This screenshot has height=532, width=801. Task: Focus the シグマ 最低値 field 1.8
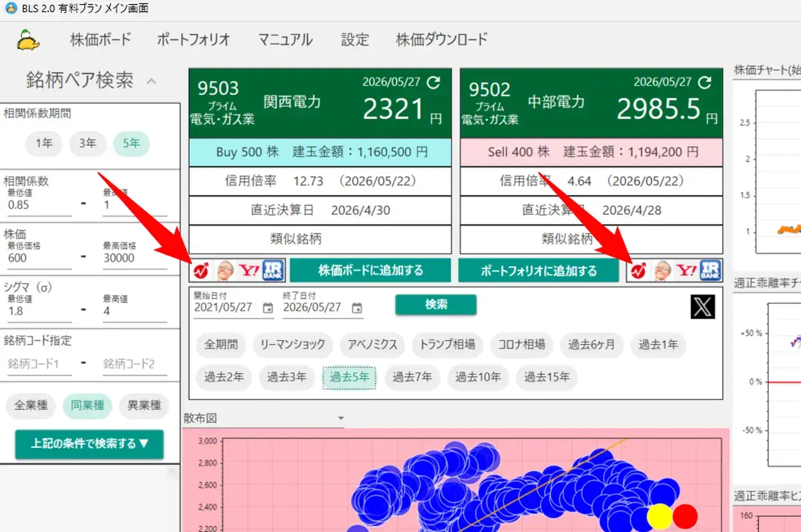pos(39,311)
